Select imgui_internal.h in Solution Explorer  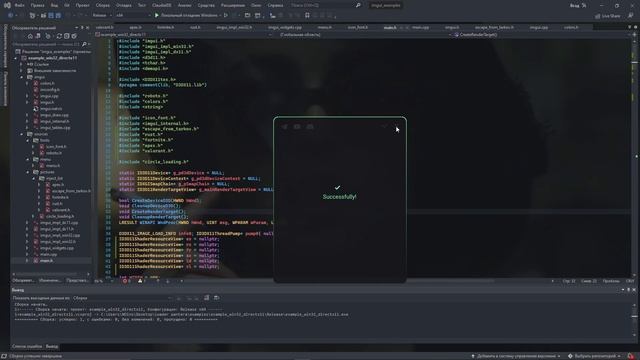pyautogui.click(x=55, y=121)
